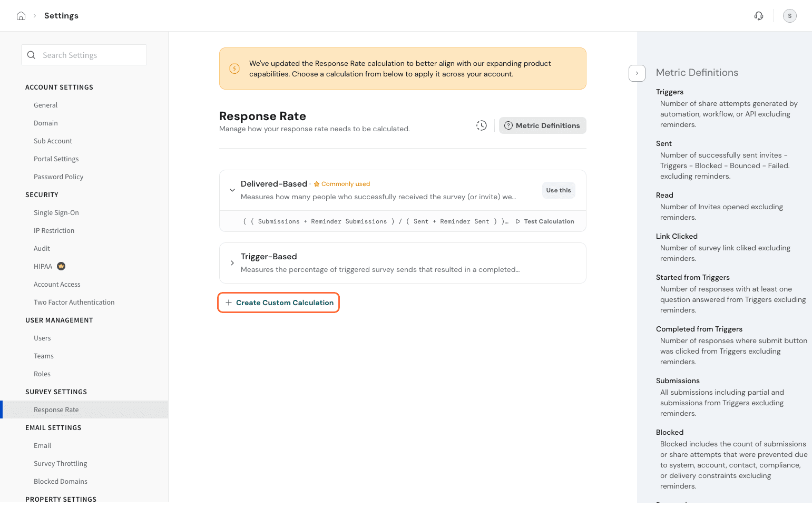Screen dimensions: 812x507
Task: Open the calculation history clock icon
Action: coord(482,125)
